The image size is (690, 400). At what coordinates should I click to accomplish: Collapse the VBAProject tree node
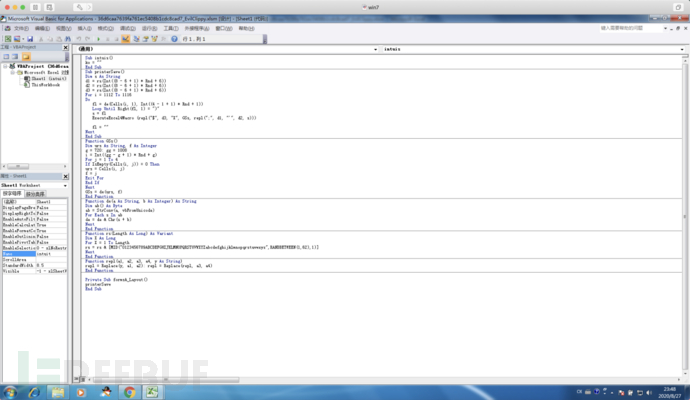(x=4, y=66)
